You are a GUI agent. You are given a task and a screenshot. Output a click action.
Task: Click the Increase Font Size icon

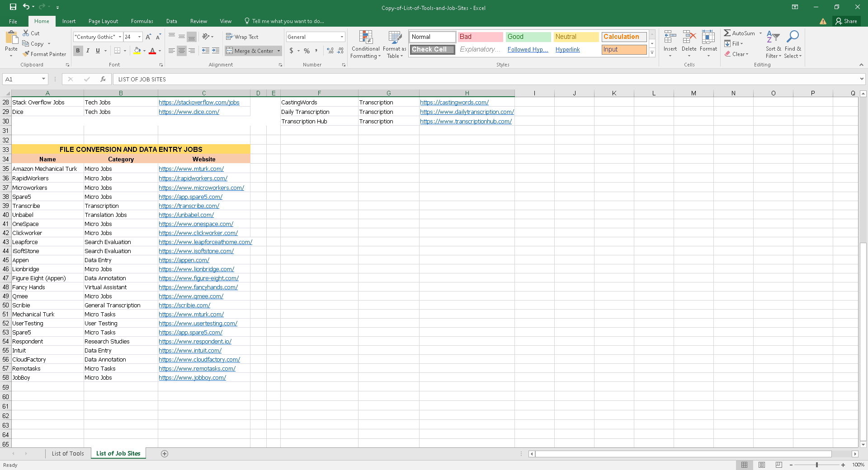coord(148,37)
